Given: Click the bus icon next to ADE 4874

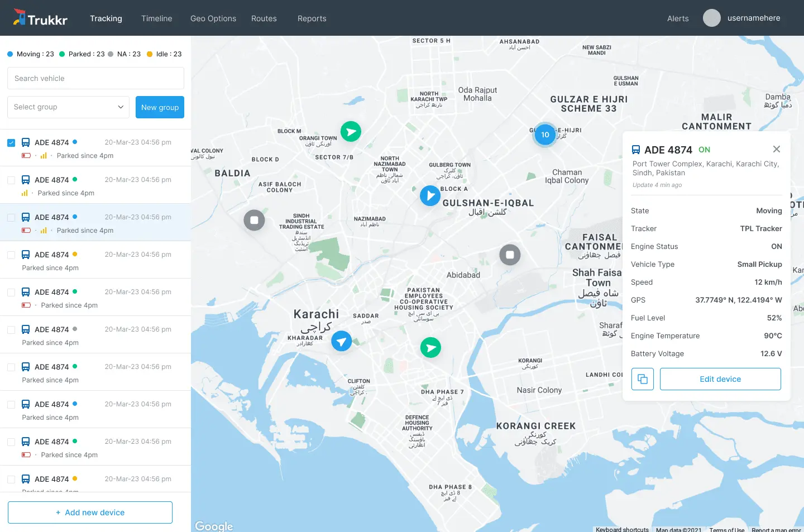Looking at the screenshot, I should [26, 142].
